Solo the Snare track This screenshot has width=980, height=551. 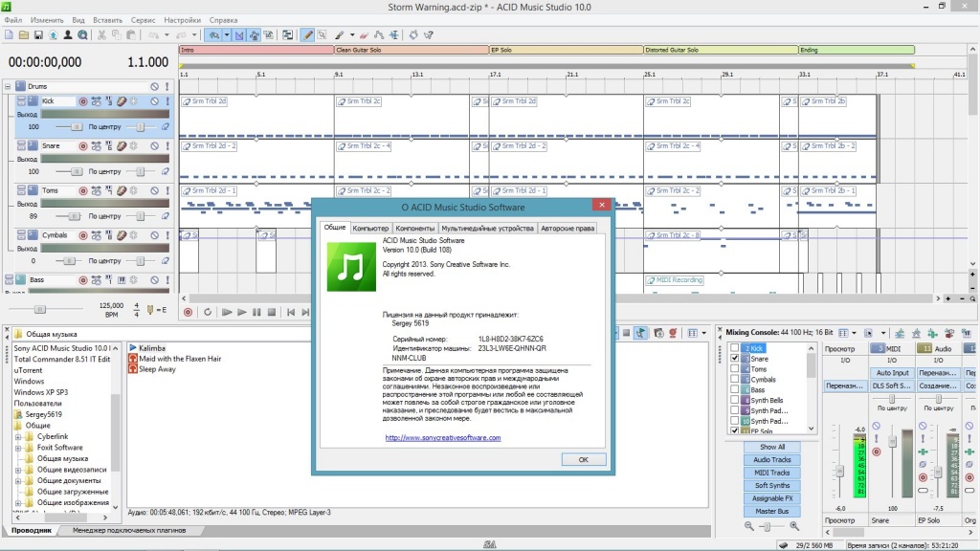pyautogui.click(x=167, y=146)
